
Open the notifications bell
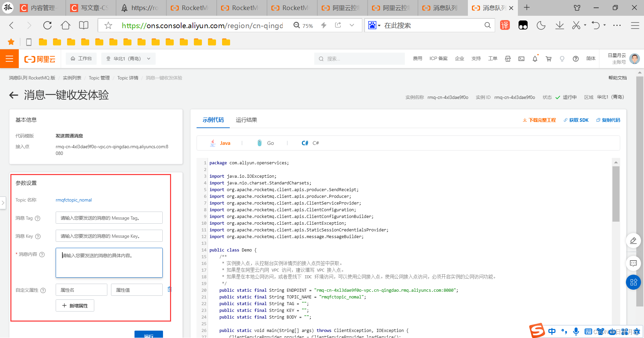535,59
